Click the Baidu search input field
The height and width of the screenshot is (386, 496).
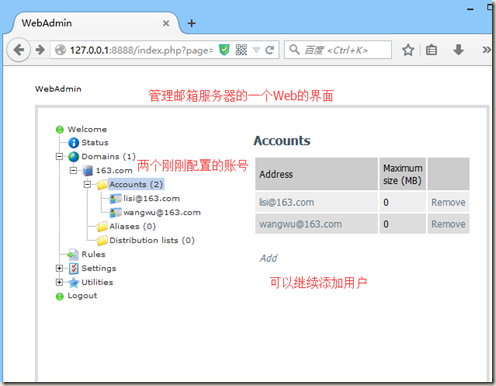[338, 50]
